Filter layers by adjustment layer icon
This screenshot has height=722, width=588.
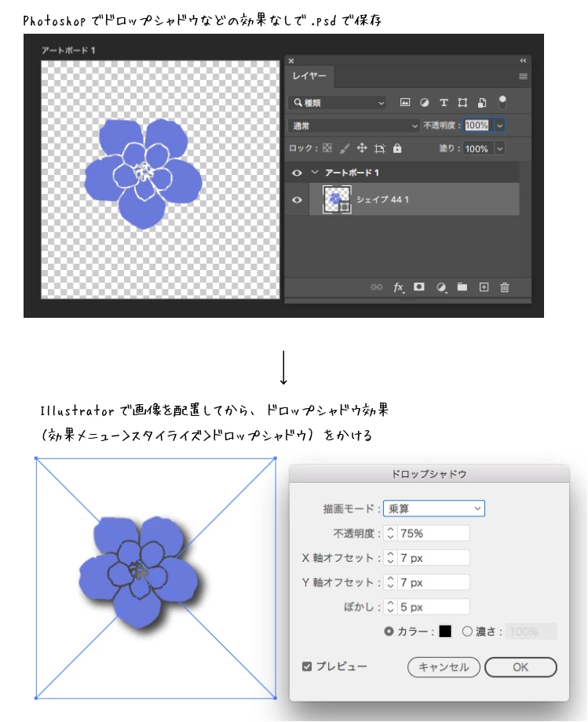point(424,102)
